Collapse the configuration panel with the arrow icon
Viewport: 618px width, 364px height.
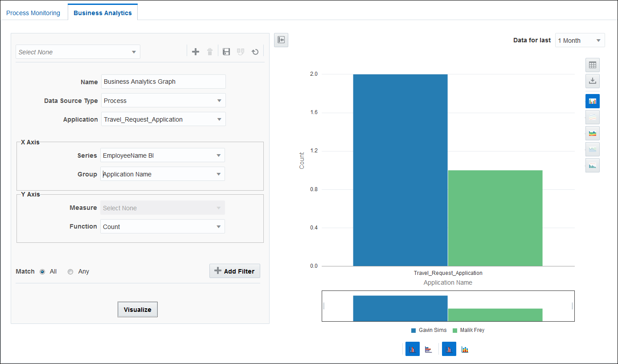281,40
